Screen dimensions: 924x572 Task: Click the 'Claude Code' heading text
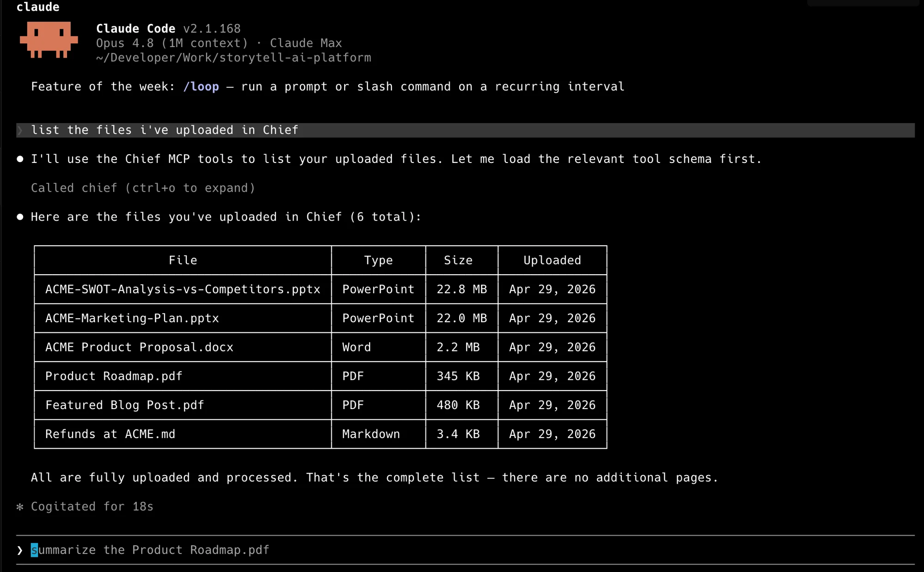coord(136,29)
